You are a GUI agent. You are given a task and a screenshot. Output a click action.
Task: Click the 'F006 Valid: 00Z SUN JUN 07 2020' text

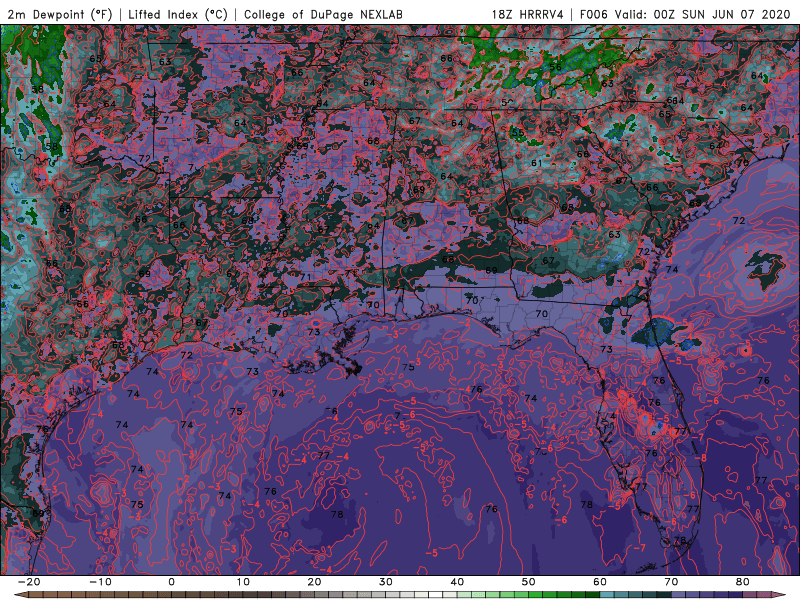[x=685, y=14]
